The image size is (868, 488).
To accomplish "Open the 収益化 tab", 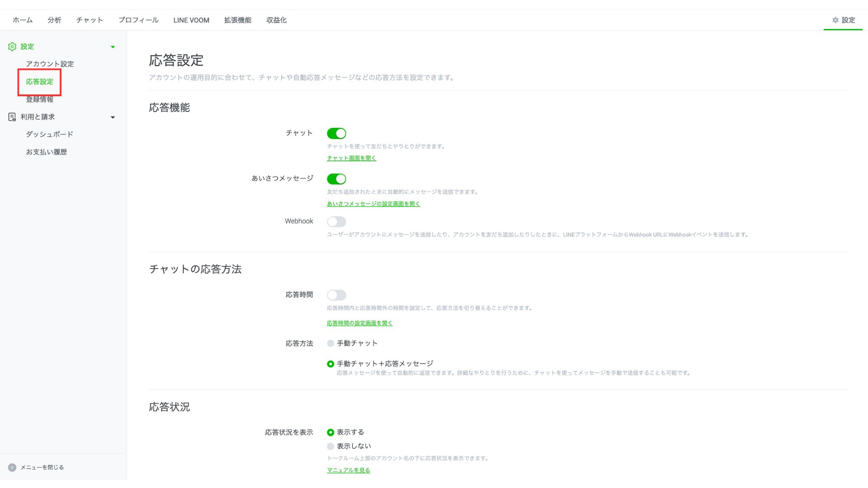I will click(x=276, y=20).
